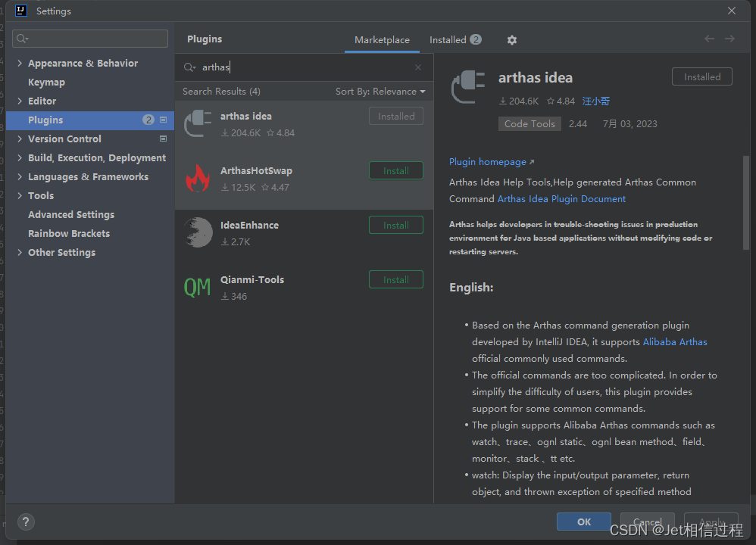This screenshot has width=756, height=545.
Task: Expand the Editor settings node
Action: pos(19,101)
